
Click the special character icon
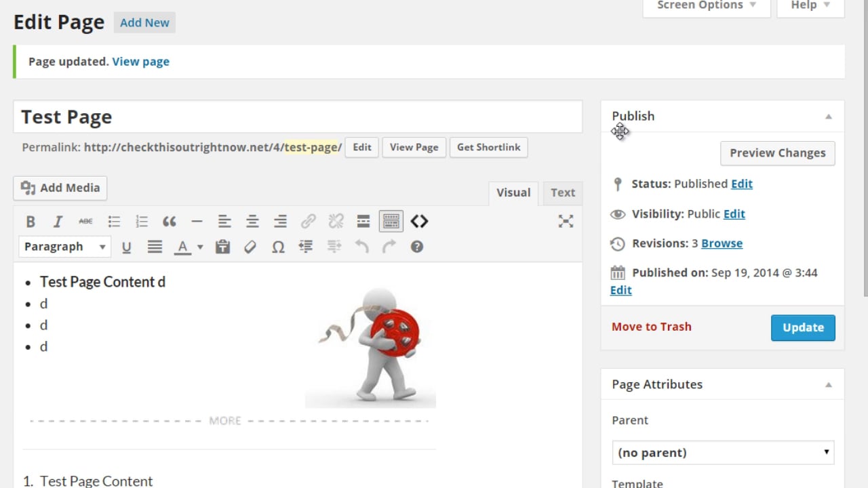(278, 247)
